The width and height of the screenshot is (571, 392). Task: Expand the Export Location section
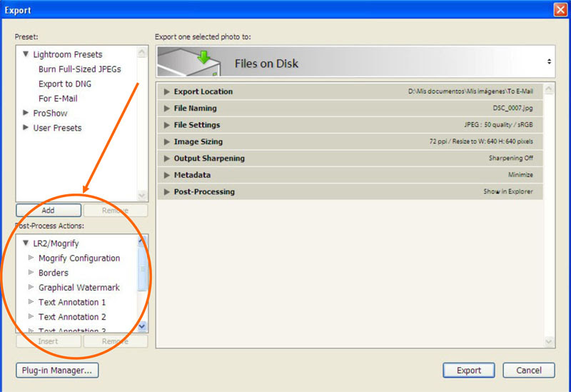(x=167, y=91)
